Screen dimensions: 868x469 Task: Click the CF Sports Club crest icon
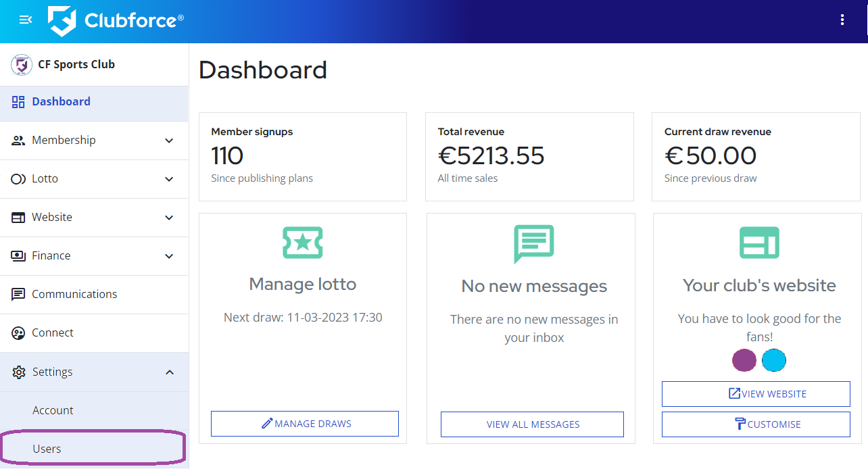pos(22,65)
